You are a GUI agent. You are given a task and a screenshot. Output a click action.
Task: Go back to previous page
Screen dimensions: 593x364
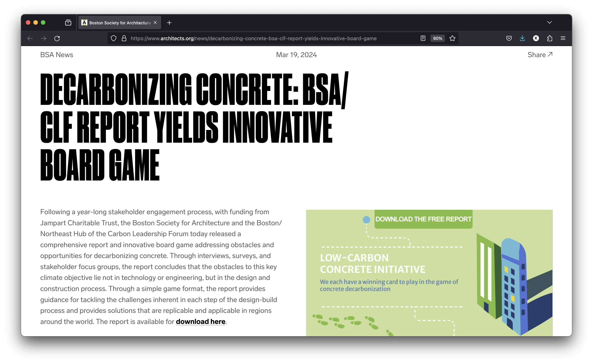tap(30, 39)
